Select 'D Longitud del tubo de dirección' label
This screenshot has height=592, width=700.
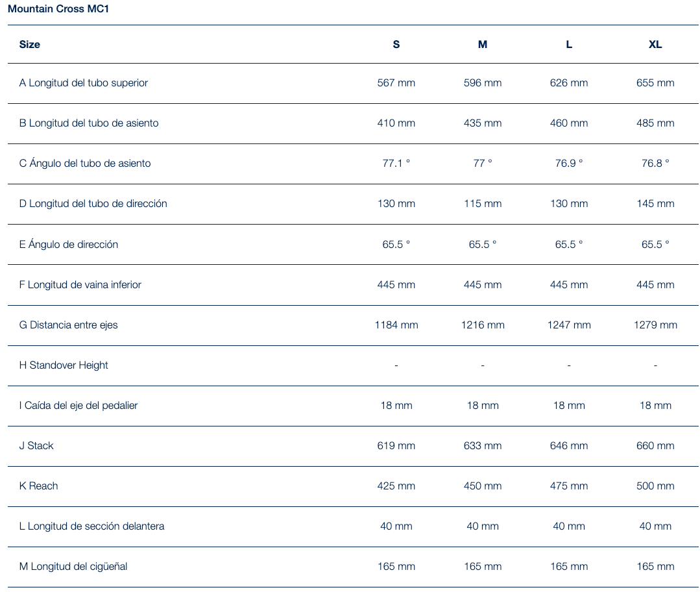tap(93, 203)
